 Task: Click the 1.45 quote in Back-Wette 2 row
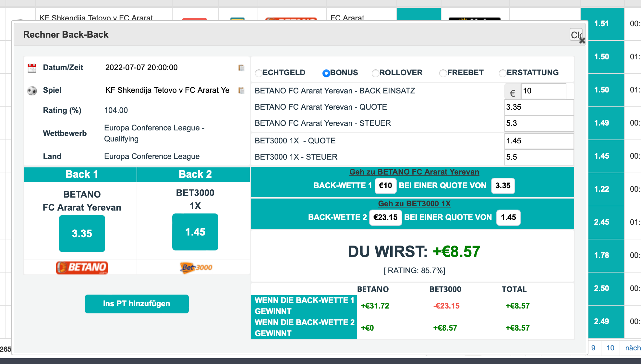508,217
